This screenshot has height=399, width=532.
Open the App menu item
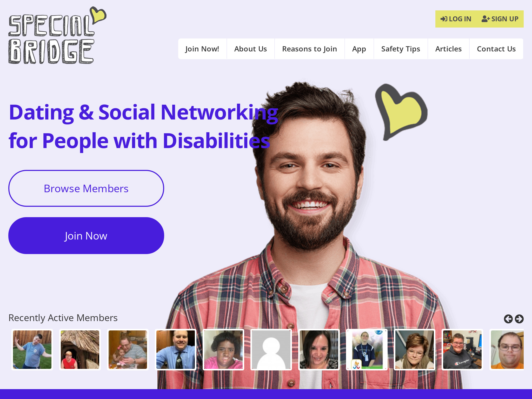point(359,49)
